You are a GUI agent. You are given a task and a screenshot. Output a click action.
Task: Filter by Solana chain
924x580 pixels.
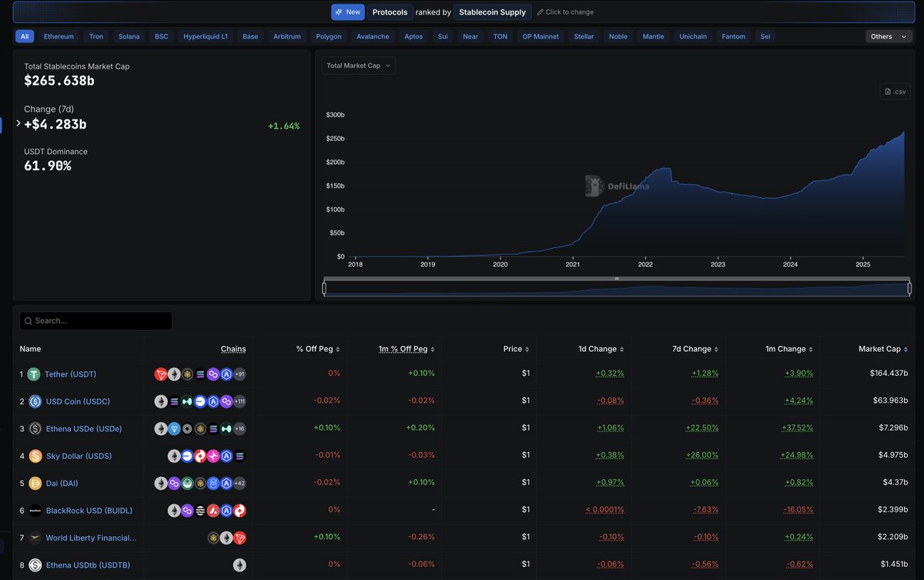pos(129,36)
